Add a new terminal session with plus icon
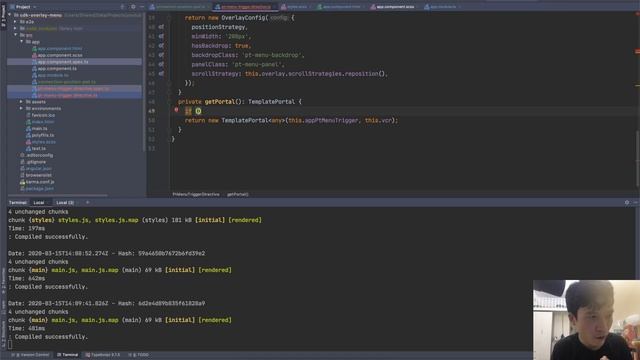The height and width of the screenshot is (360, 640). pos(87,202)
